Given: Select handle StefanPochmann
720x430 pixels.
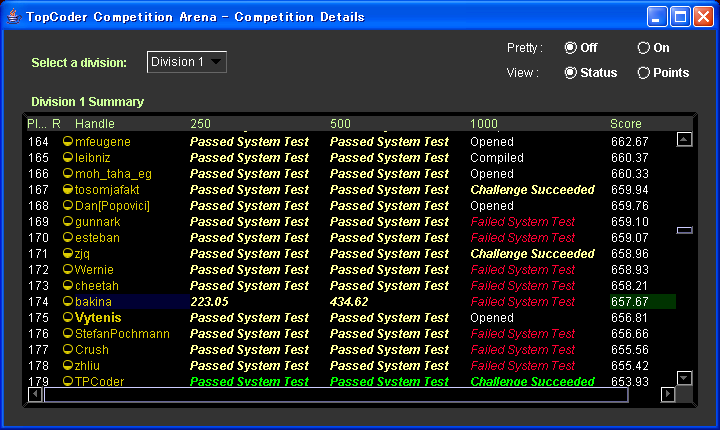Looking at the screenshot, I should click(x=122, y=334).
